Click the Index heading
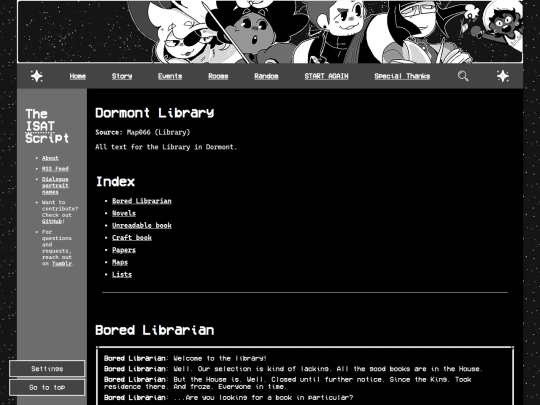Screen dimensions: 540x405 [x=115, y=181]
